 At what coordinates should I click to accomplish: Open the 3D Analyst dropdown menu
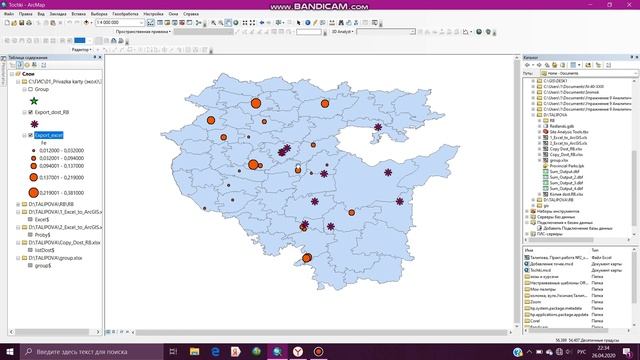click(342, 31)
